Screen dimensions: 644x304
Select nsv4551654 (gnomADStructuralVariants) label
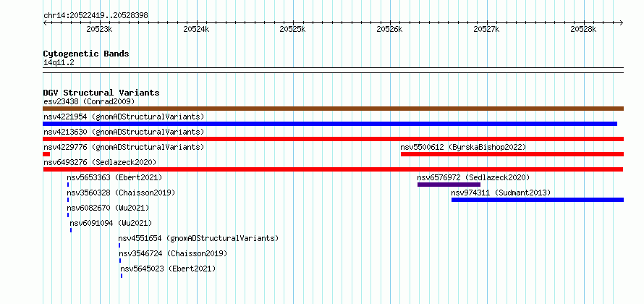click(x=198, y=238)
